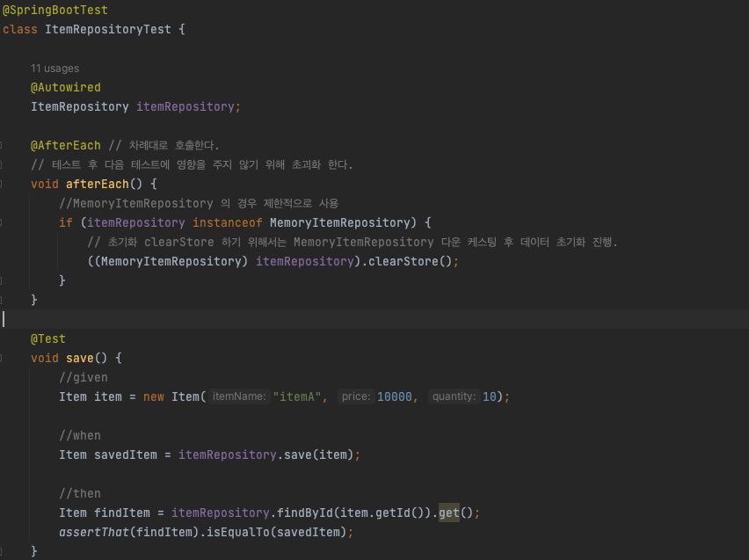This screenshot has width=749, height=560.
Task: Click the 'void' keyword before afterEach
Action: [x=45, y=184]
